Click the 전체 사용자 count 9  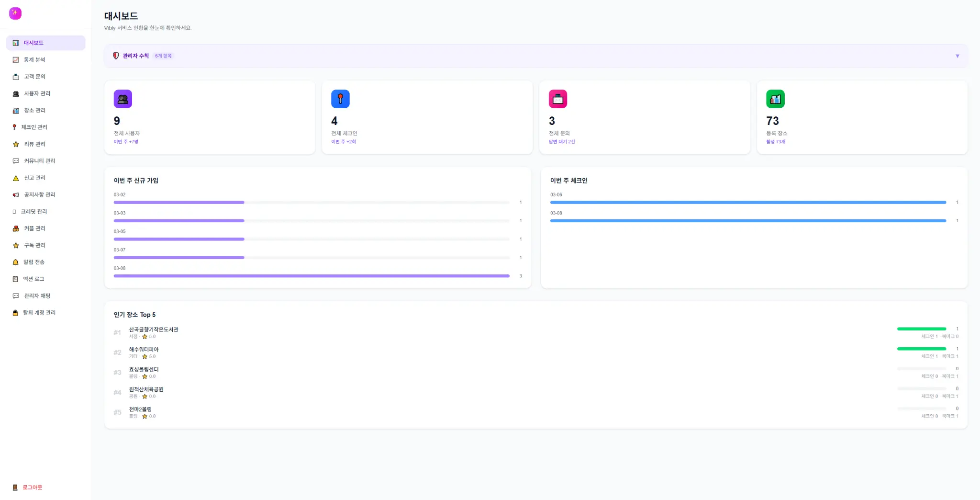tap(117, 121)
